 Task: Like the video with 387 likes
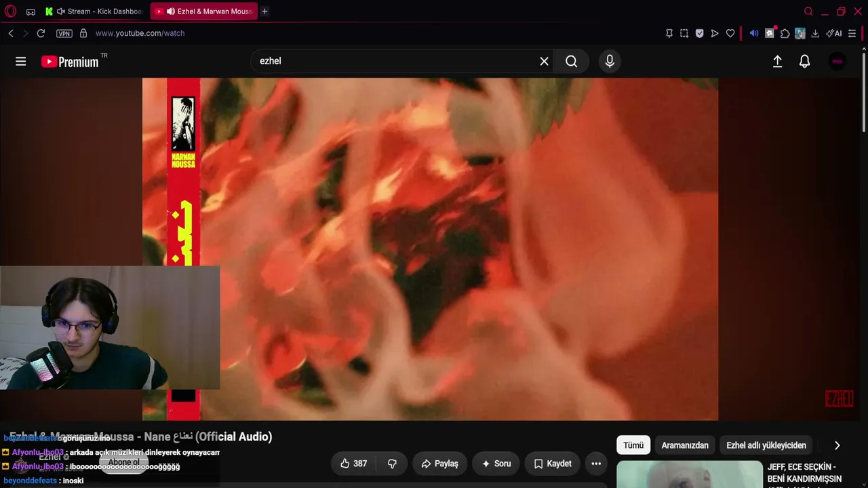pyautogui.click(x=354, y=464)
